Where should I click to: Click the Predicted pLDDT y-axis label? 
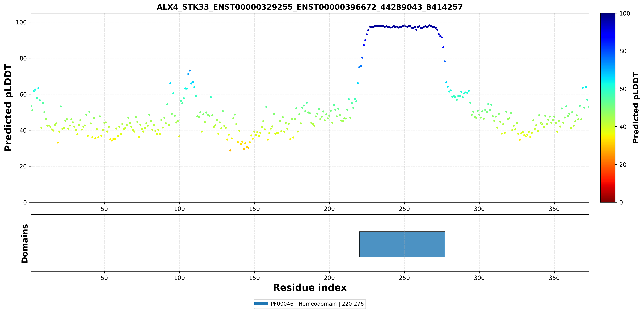8,108
